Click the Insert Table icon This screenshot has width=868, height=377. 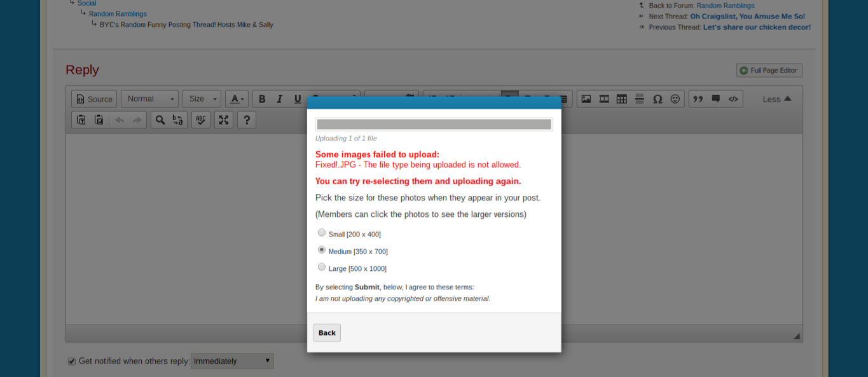[622, 99]
